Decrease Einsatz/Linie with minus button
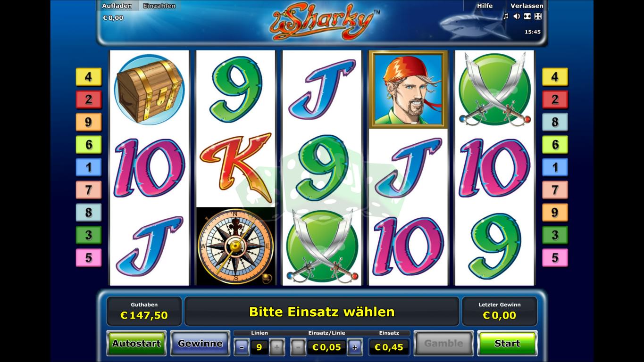 (x=298, y=348)
